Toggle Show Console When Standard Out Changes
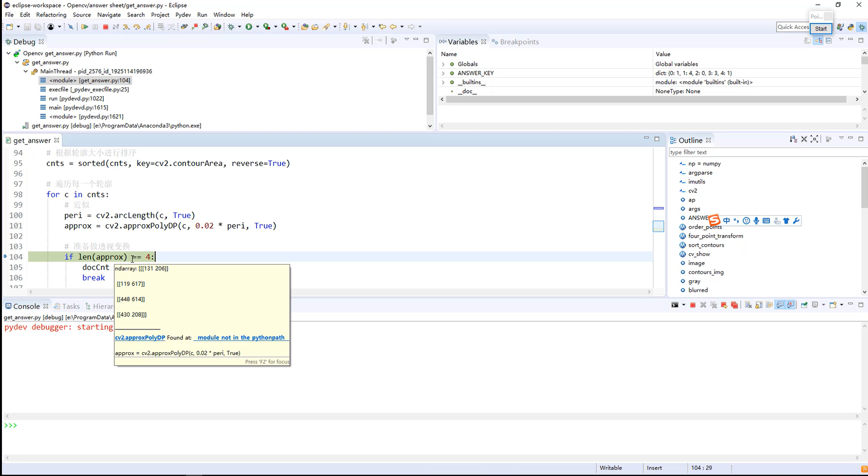868x476 pixels. [780, 305]
